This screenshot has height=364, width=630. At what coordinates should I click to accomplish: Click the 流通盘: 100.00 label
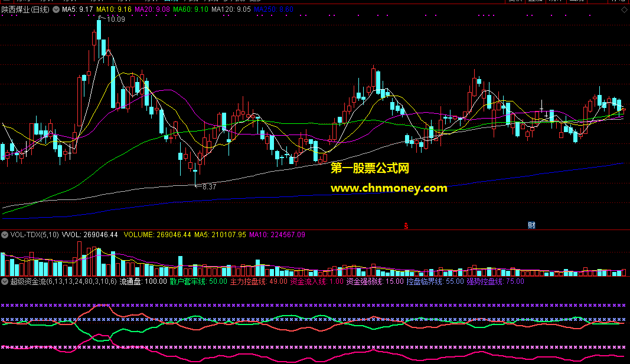(143, 282)
